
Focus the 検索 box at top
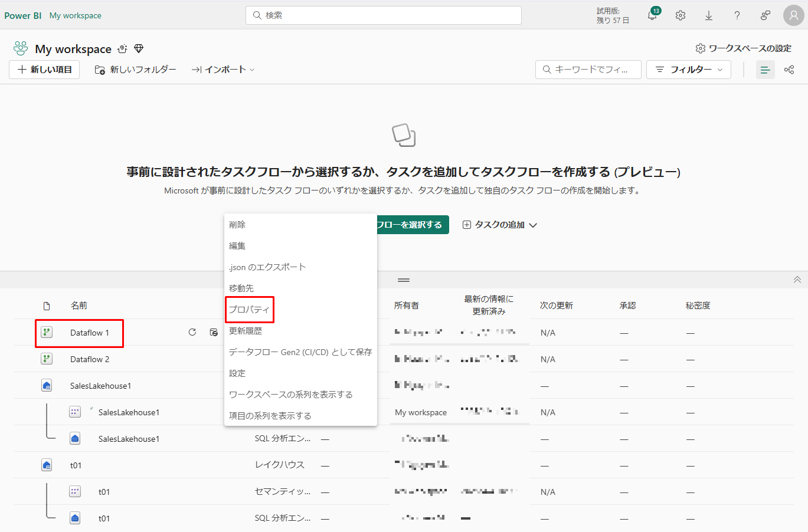(384, 15)
